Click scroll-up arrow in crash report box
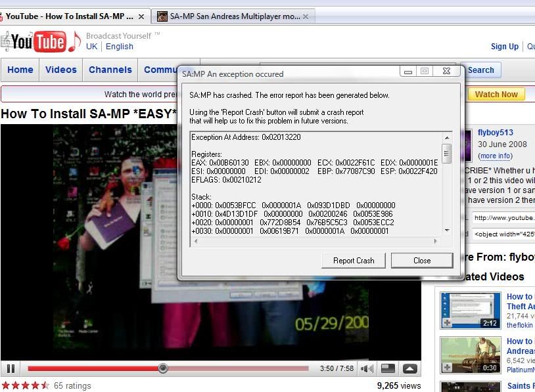This screenshot has width=535, height=392. [447, 138]
